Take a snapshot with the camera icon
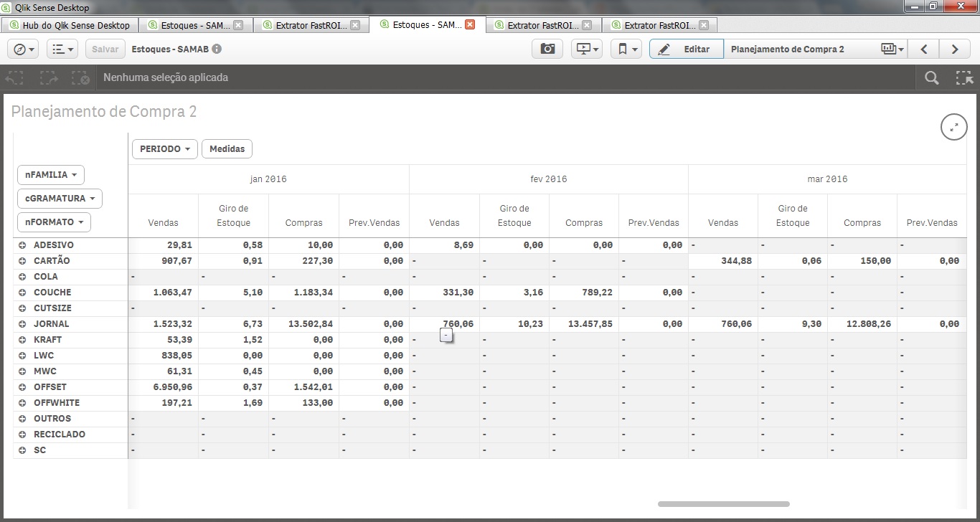980x522 pixels. click(x=547, y=49)
